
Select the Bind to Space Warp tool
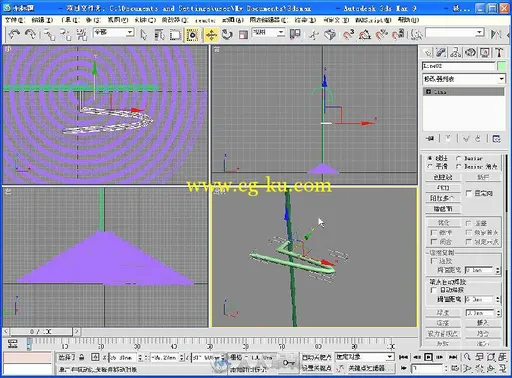tap(82, 34)
